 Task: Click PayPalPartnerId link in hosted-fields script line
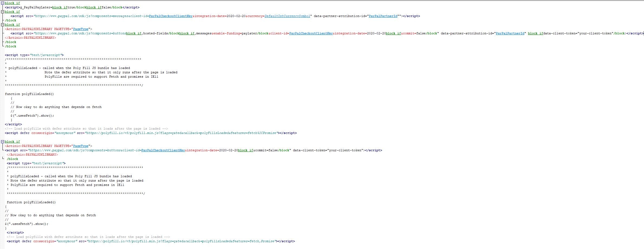pyautogui.click(x=510, y=34)
